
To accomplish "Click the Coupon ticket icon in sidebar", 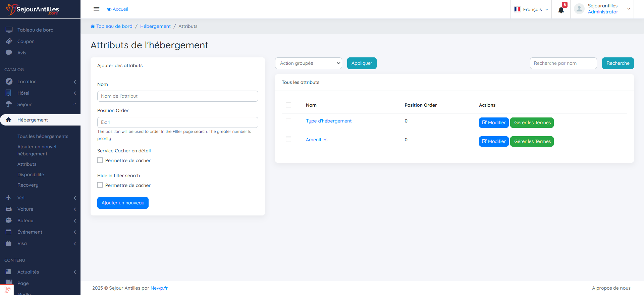I will 9,41.
